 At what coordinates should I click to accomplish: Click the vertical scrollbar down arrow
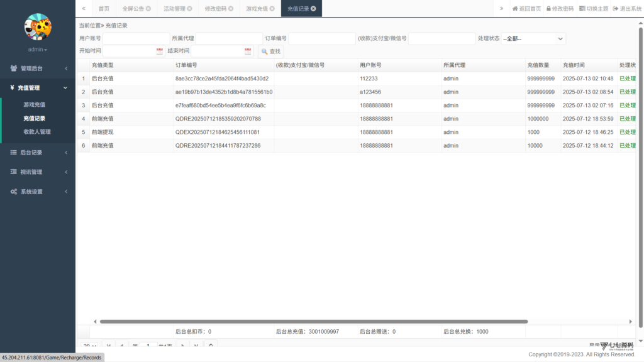coord(641,341)
